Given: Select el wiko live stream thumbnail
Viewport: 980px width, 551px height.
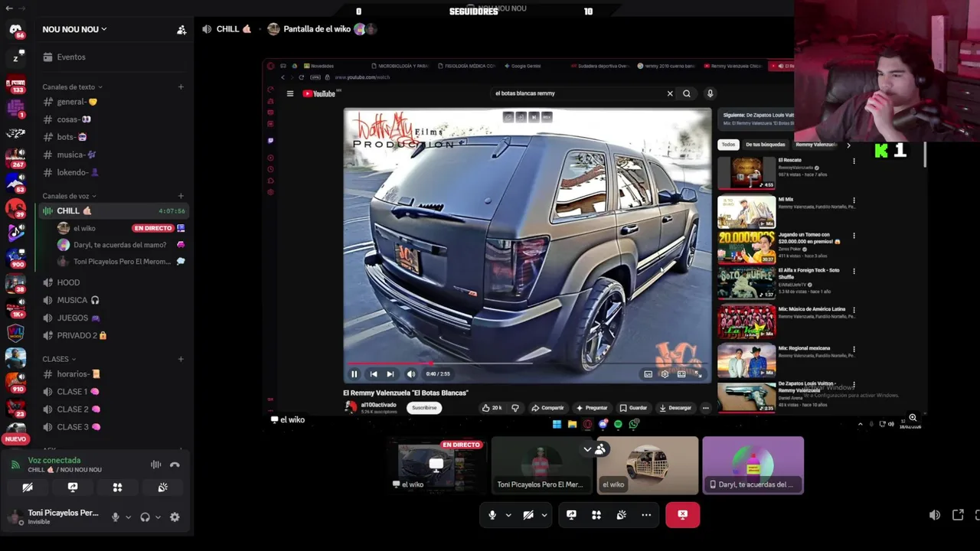Looking at the screenshot, I should 436,465.
